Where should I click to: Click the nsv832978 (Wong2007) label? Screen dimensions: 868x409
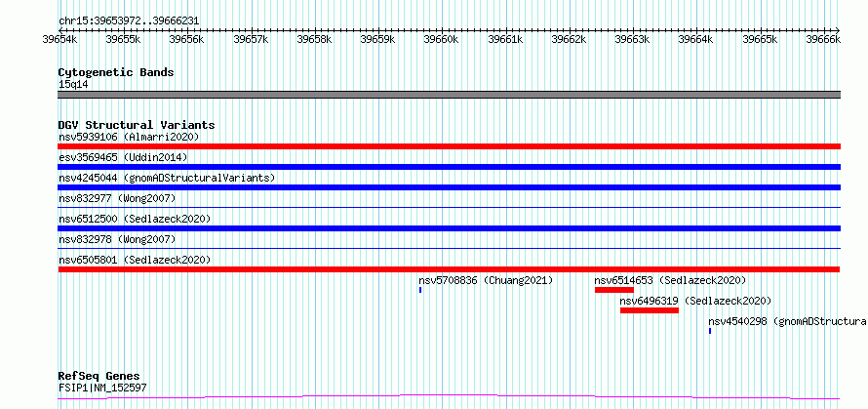coord(117,239)
